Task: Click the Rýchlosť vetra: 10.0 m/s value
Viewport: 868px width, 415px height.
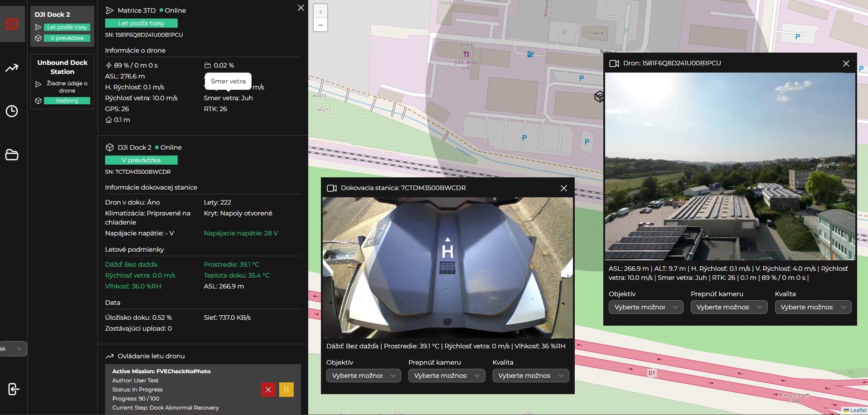Action: click(x=141, y=98)
